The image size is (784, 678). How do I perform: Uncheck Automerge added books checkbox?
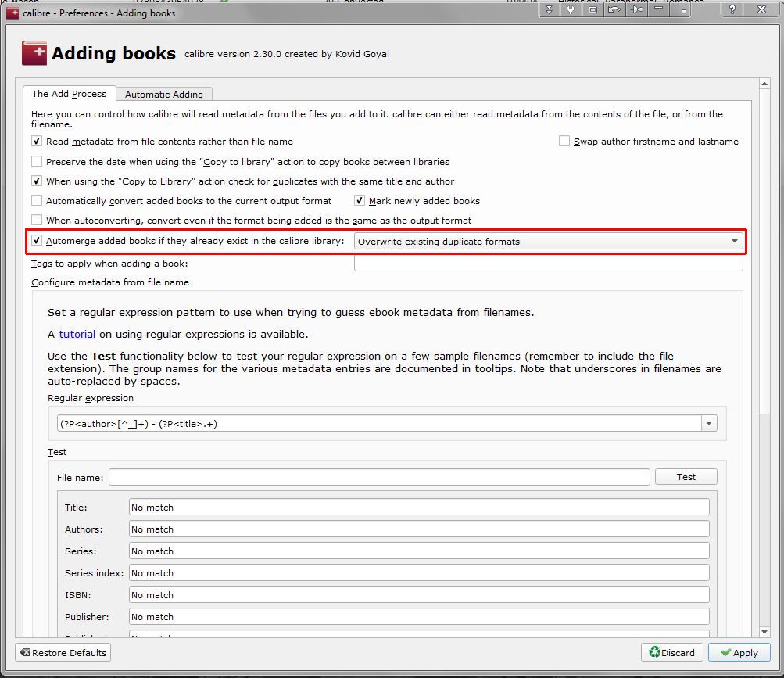(x=37, y=240)
